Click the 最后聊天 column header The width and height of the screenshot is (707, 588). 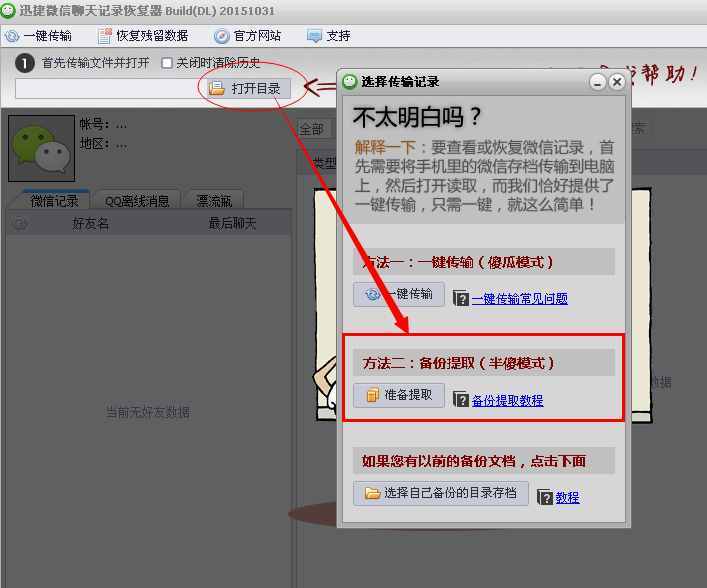pyautogui.click(x=232, y=223)
